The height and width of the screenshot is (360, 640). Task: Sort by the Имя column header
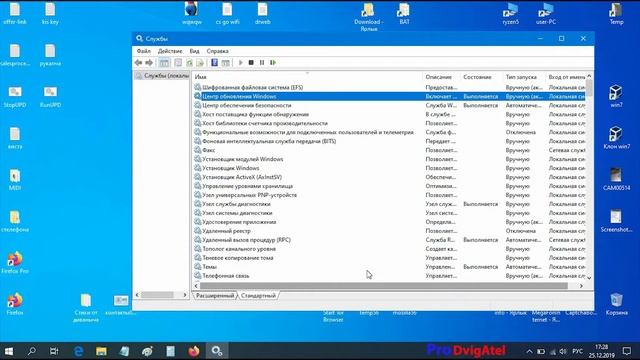point(308,77)
